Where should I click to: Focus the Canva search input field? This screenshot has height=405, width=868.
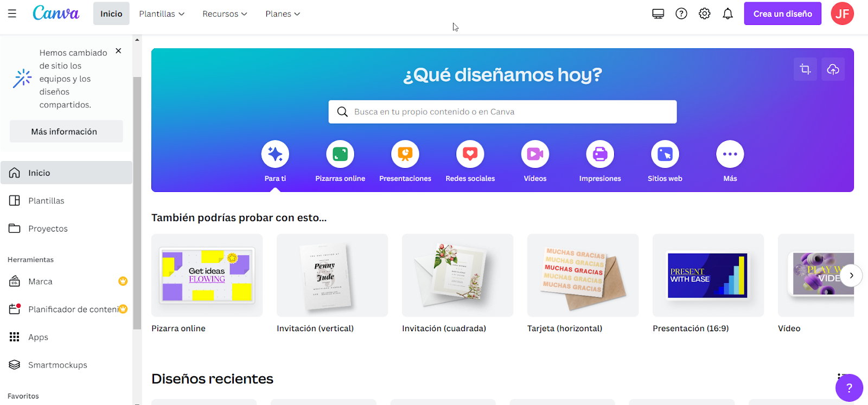point(502,112)
